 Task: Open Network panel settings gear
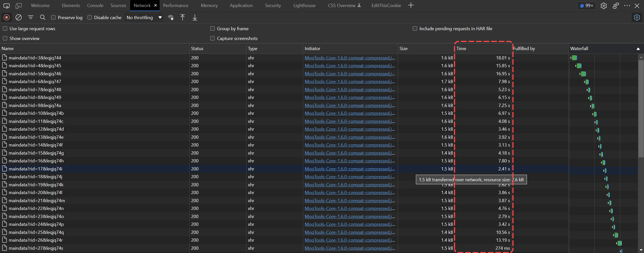tap(637, 17)
